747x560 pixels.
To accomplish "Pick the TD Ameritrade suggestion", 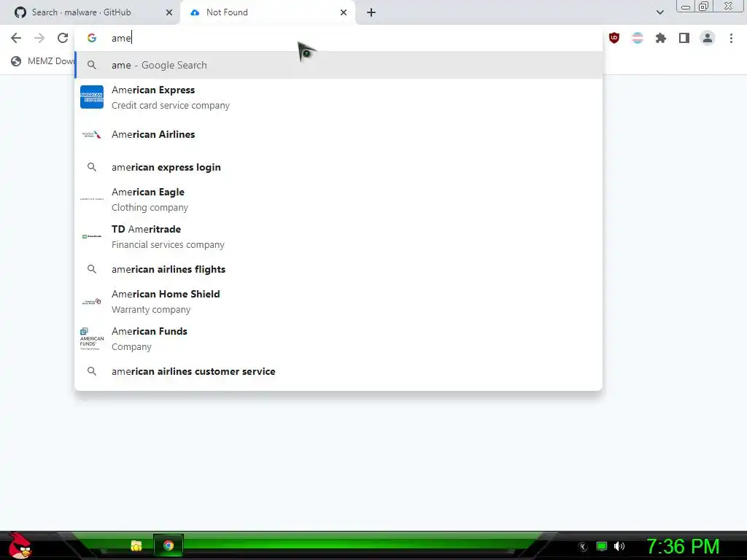I will click(x=338, y=237).
